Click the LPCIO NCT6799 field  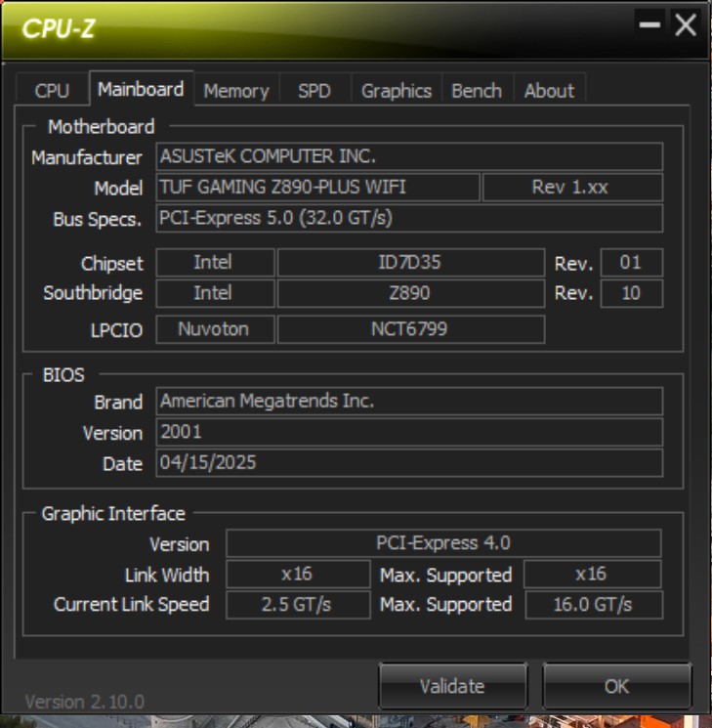point(411,329)
